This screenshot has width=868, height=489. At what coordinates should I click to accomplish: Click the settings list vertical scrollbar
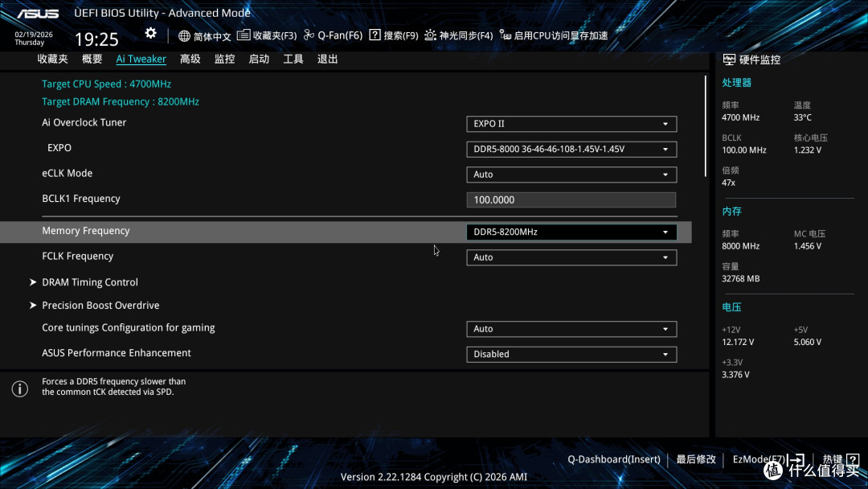(x=706, y=126)
